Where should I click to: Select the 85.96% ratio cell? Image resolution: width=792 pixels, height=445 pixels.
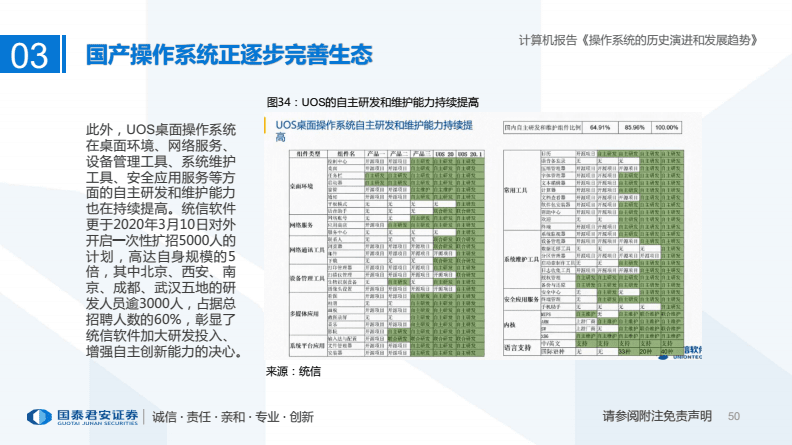tap(634, 128)
